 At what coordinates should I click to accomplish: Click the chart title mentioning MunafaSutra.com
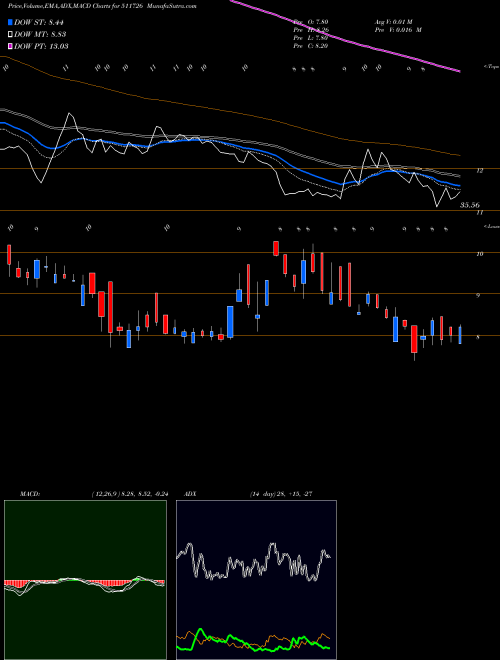pos(102,6)
